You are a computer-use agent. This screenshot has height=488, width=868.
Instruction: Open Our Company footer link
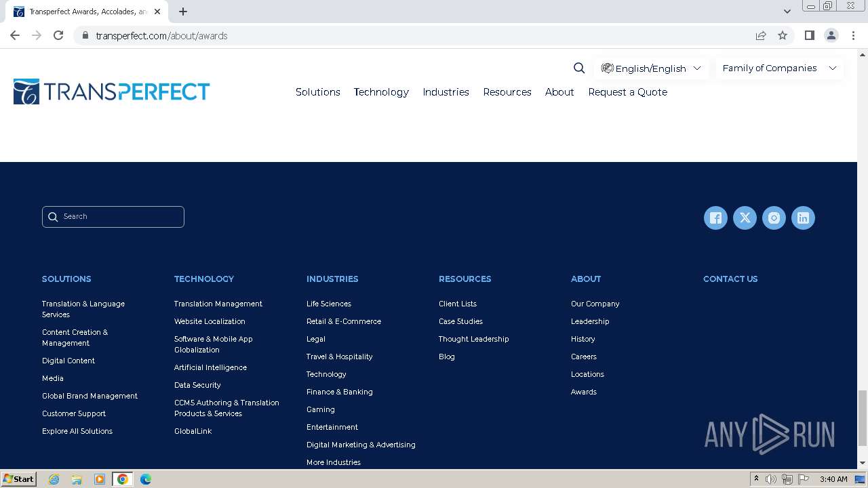(595, 304)
